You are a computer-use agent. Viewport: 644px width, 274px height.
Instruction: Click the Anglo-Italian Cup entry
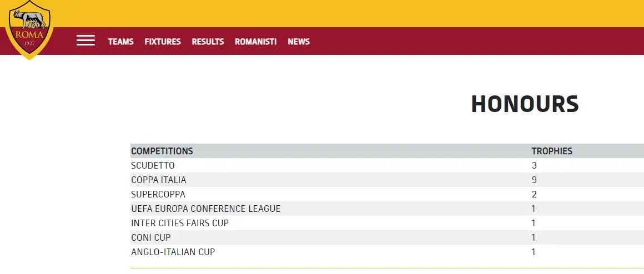(173, 252)
